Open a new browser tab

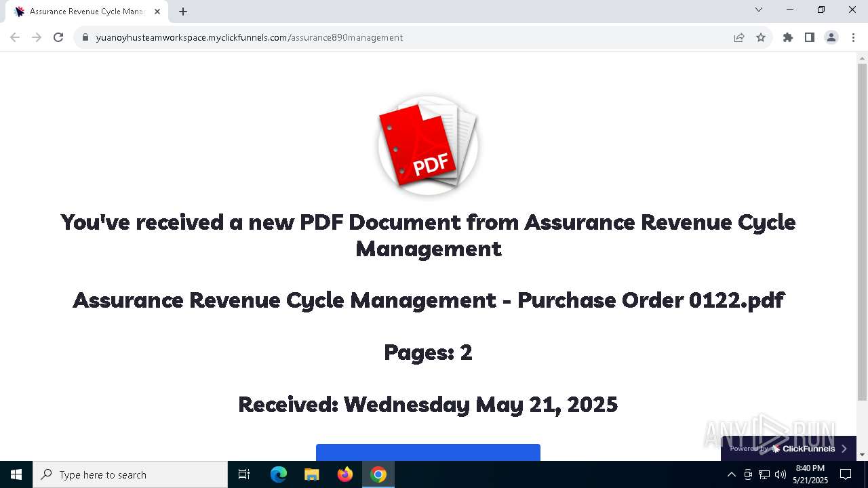point(183,12)
